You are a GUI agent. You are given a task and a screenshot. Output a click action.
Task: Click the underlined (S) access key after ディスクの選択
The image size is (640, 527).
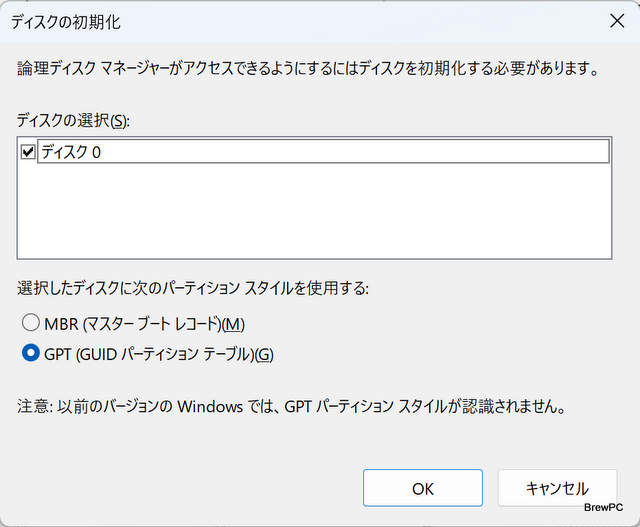119,120
